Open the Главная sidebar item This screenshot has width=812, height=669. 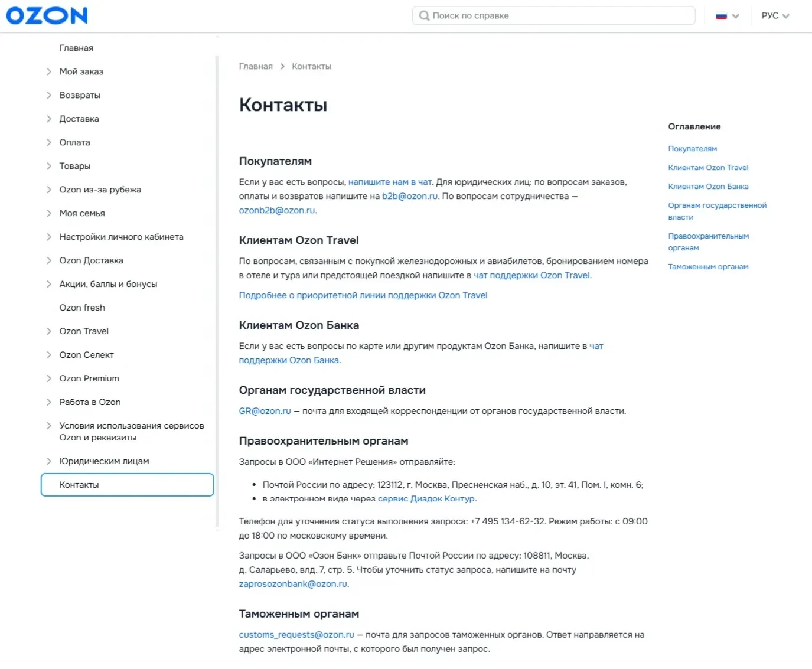(x=76, y=48)
